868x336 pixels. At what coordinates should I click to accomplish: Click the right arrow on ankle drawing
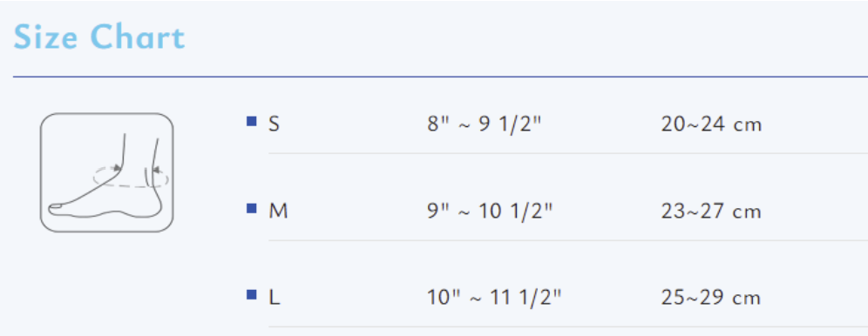[x=157, y=170]
